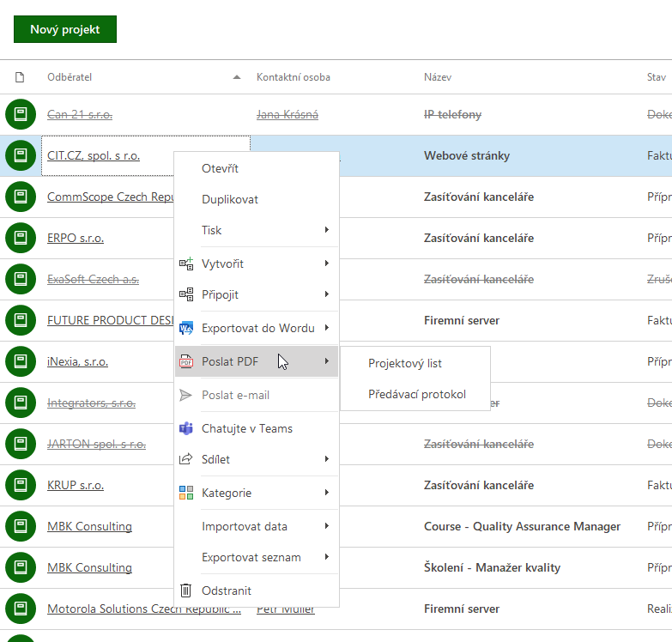Click the Název column header
This screenshot has height=642, width=672.
click(438, 77)
